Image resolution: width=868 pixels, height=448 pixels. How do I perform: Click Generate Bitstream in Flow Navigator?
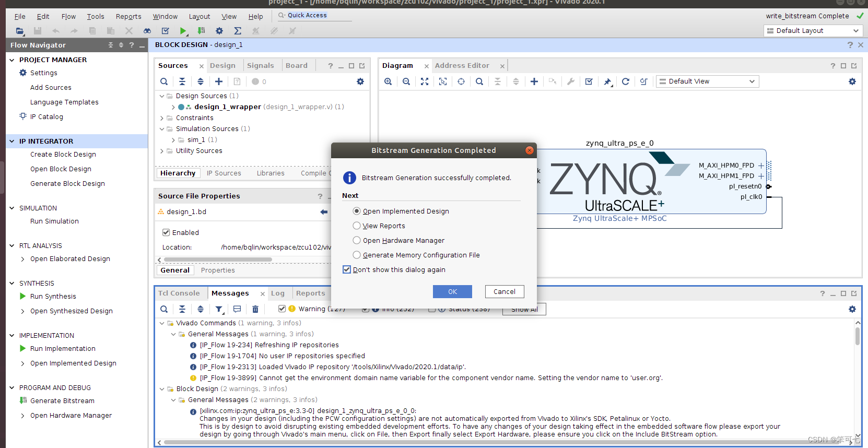click(62, 401)
